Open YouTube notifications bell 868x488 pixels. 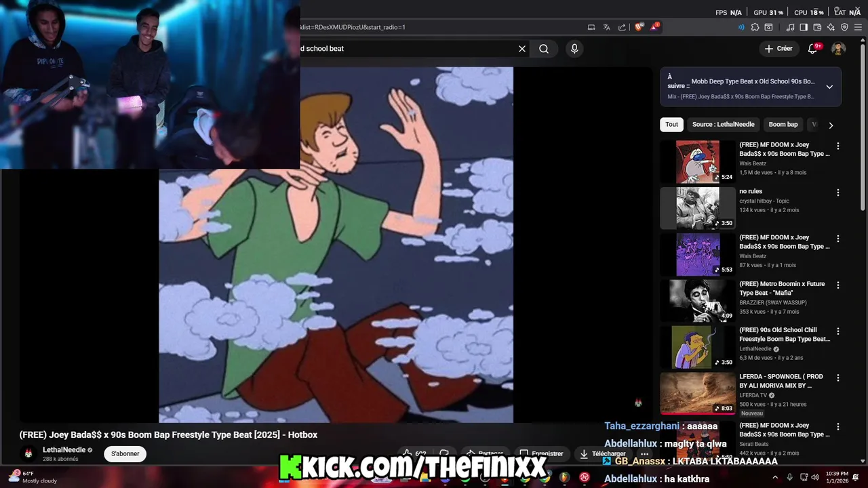(x=813, y=49)
